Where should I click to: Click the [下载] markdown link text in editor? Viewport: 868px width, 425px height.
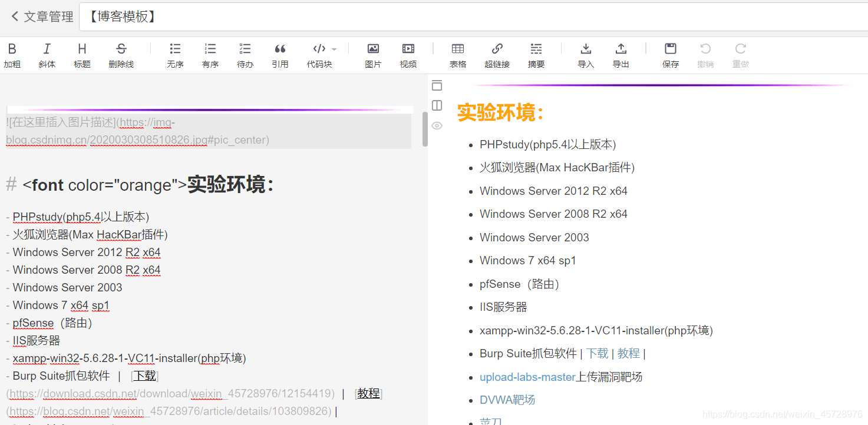click(144, 376)
